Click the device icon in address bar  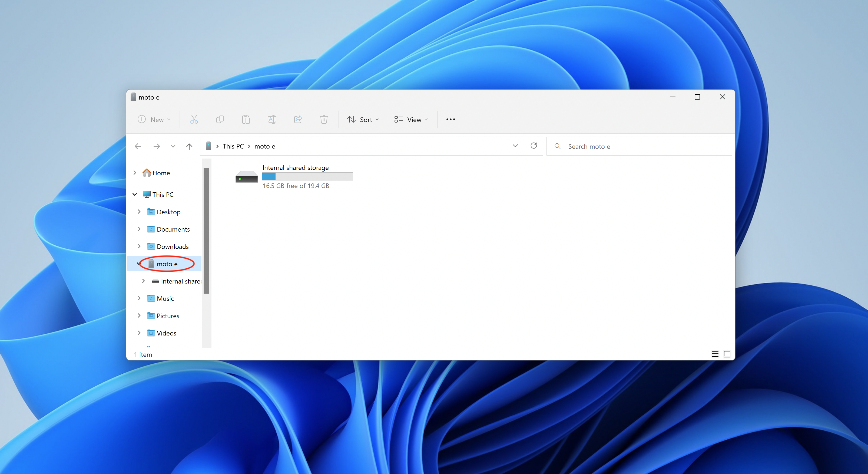(208, 146)
